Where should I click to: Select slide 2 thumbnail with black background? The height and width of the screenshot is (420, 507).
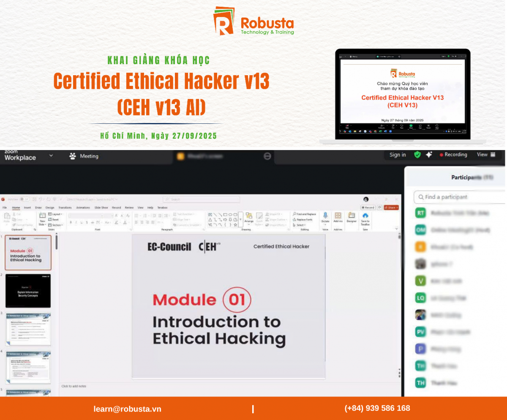(x=28, y=291)
